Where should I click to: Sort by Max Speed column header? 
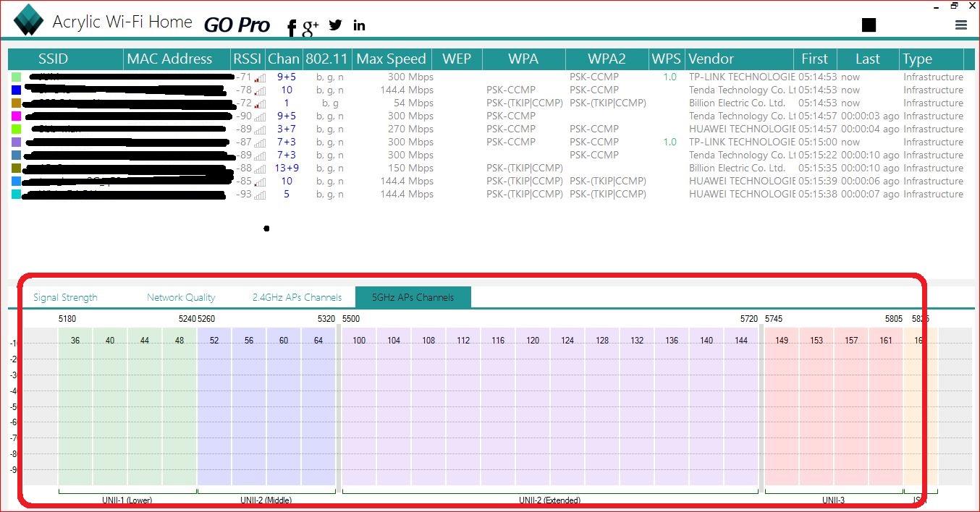(391, 59)
